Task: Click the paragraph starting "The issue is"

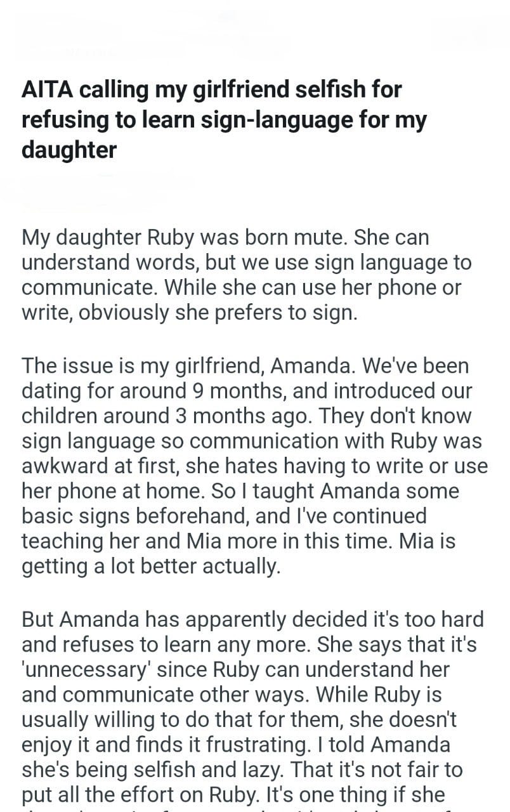Action: click(254, 466)
